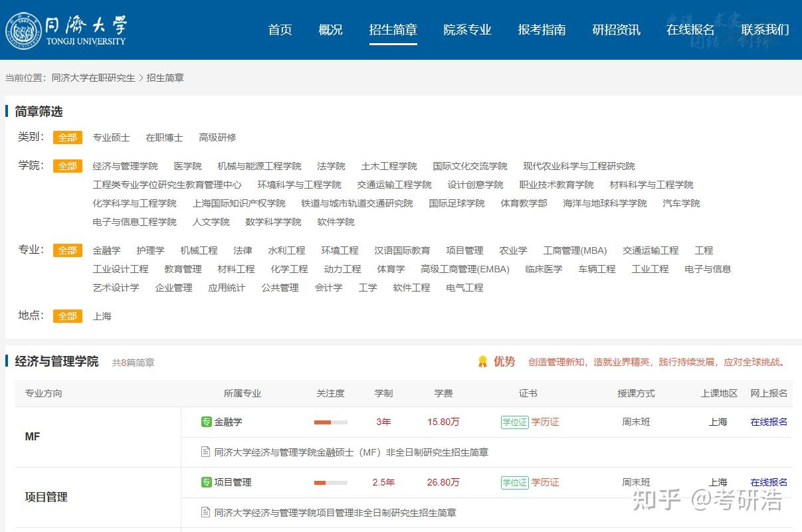Click the medal icon beside 优势
Viewport: 802px width, 532px height.
tap(482, 362)
